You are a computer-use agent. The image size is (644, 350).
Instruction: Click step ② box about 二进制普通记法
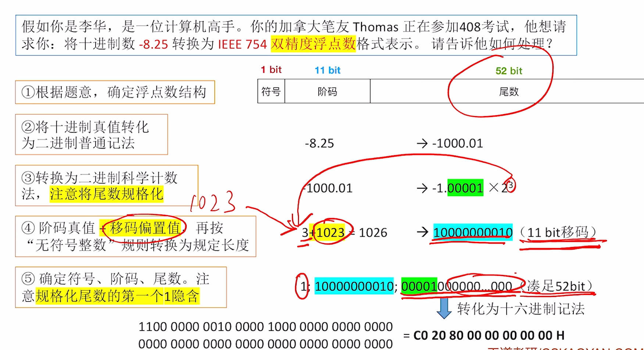pyautogui.click(x=91, y=135)
